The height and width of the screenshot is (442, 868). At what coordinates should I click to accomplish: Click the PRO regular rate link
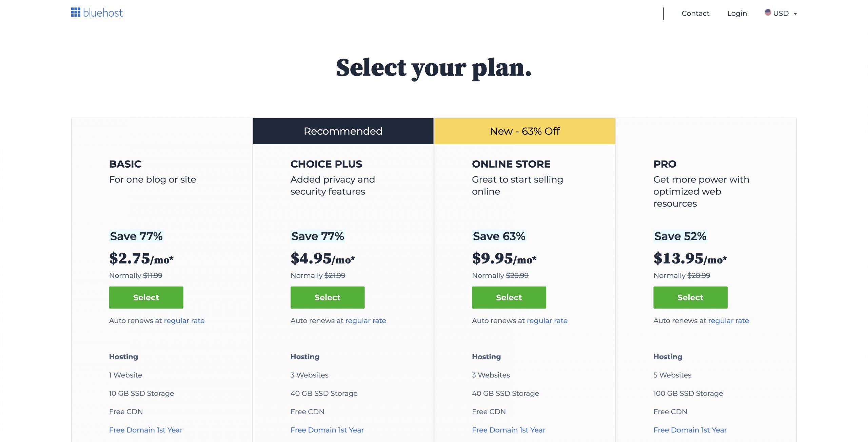729,320
